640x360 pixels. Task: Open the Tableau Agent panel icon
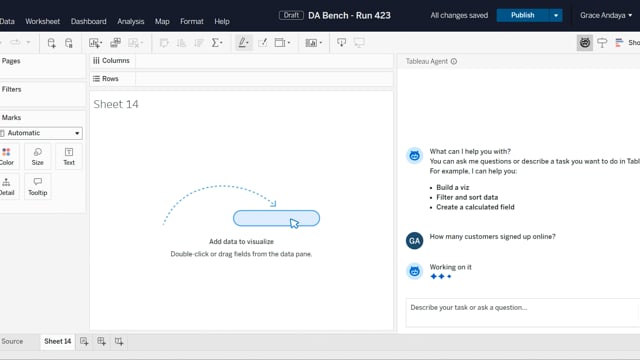tap(584, 42)
